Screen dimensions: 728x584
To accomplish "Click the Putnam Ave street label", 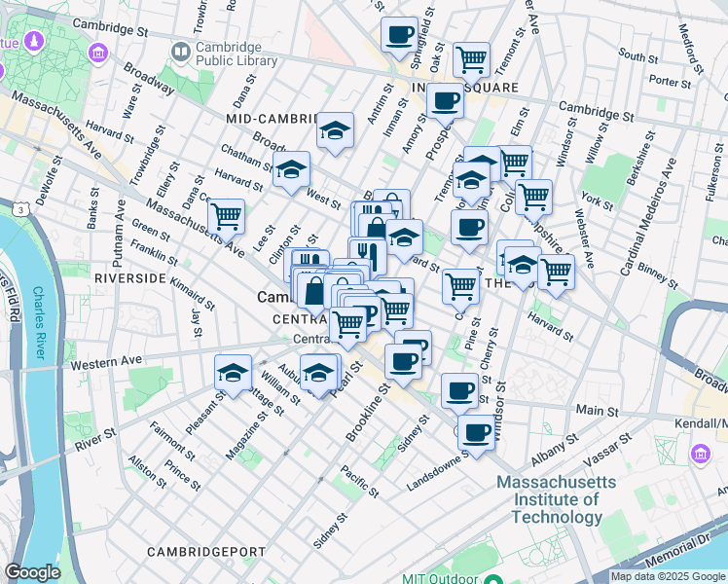I will pos(119,234).
